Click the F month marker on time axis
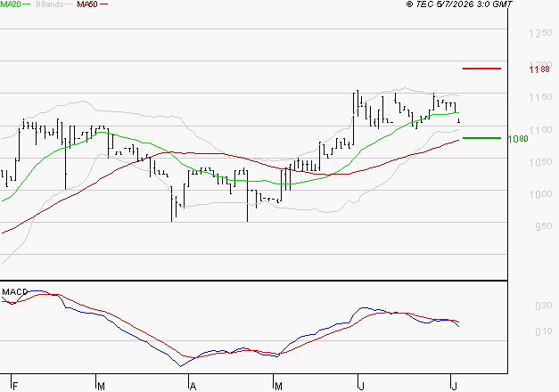This screenshot has width=559, height=392. (15, 386)
